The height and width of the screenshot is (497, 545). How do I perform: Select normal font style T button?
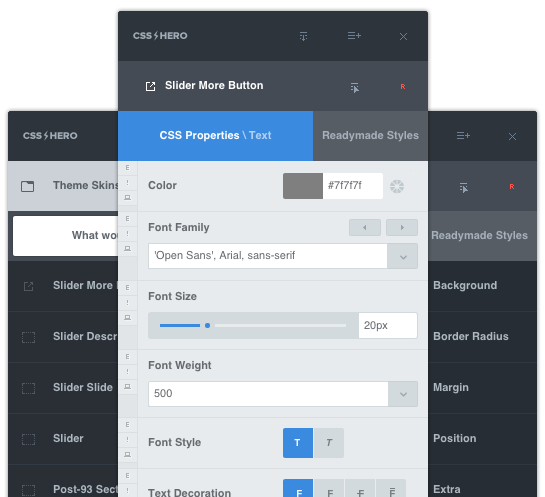pos(298,443)
